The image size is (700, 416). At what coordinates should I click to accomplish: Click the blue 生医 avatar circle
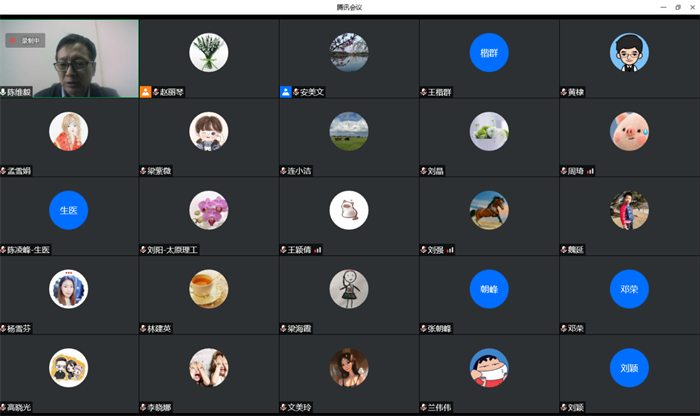coord(68,210)
